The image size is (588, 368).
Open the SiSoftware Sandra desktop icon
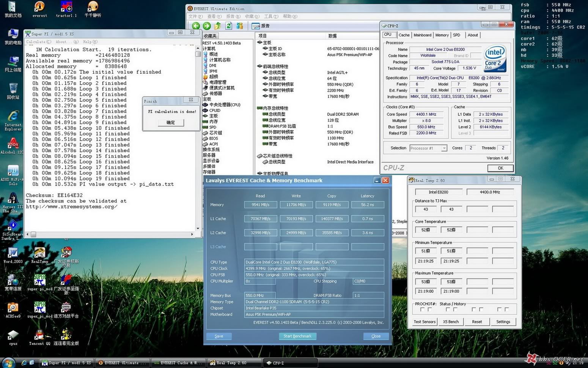12,230
